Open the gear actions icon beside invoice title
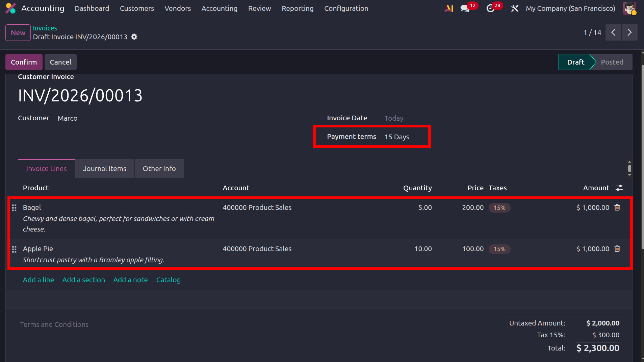 click(x=134, y=37)
